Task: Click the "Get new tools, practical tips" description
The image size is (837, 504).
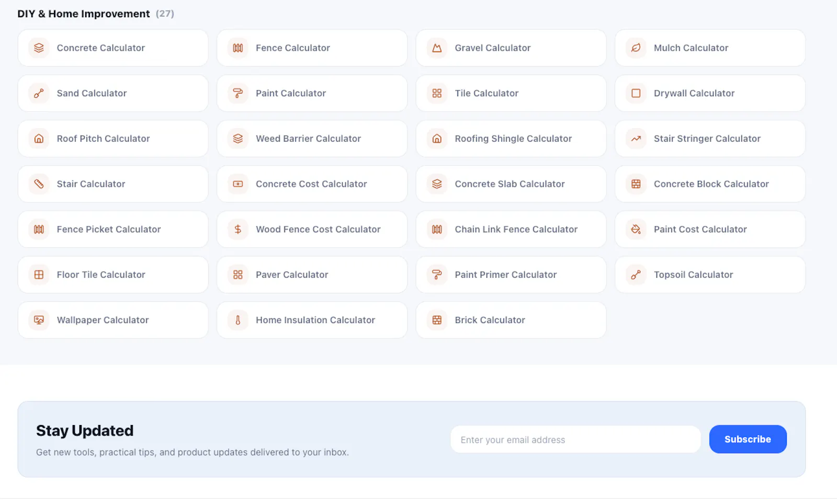Action: pyautogui.click(x=193, y=452)
